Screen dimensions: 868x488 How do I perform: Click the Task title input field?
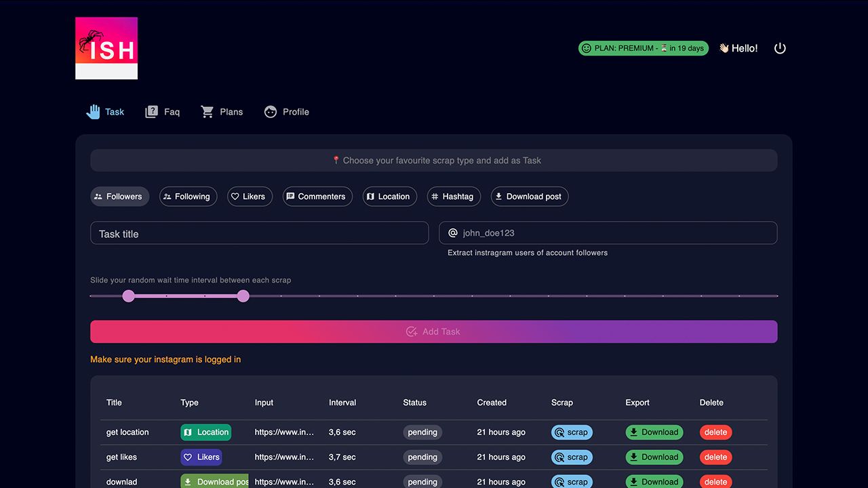(259, 233)
